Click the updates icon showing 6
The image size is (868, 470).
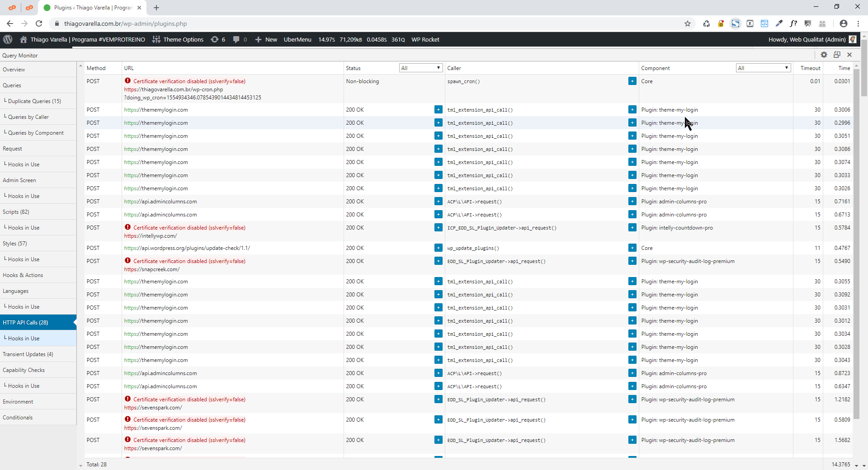click(x=218, y=39)
